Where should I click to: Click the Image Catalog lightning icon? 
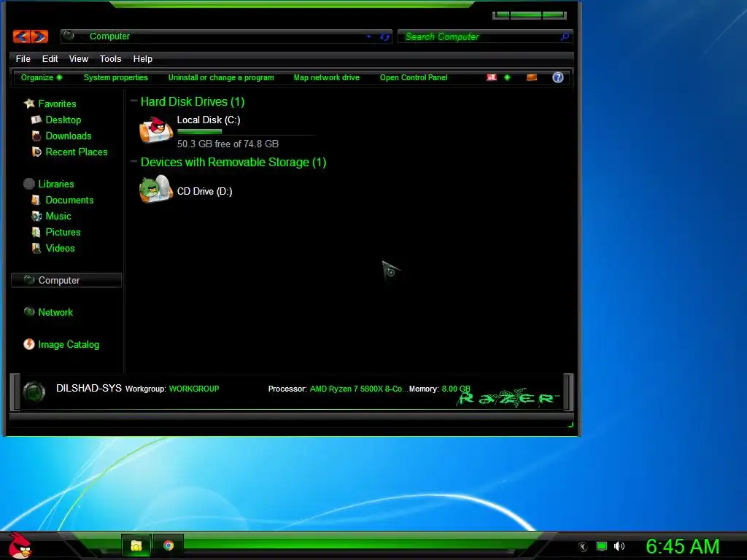tap(29, 344)
